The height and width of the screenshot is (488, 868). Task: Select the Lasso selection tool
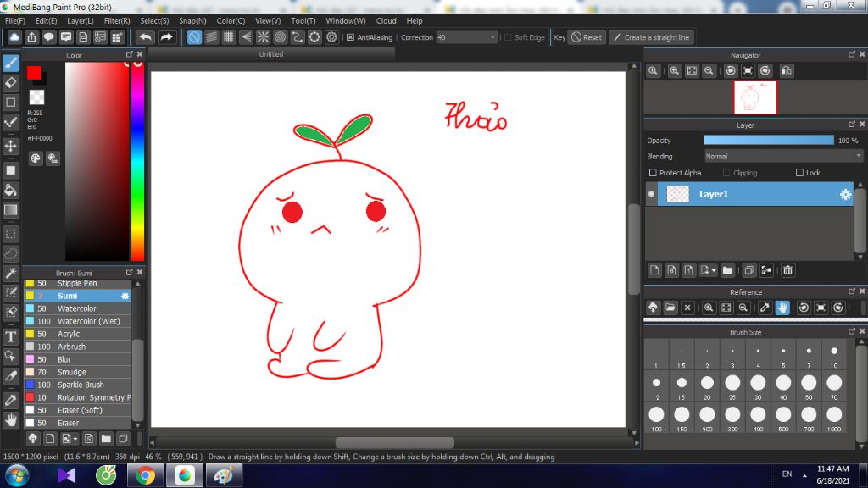point(10,254)
